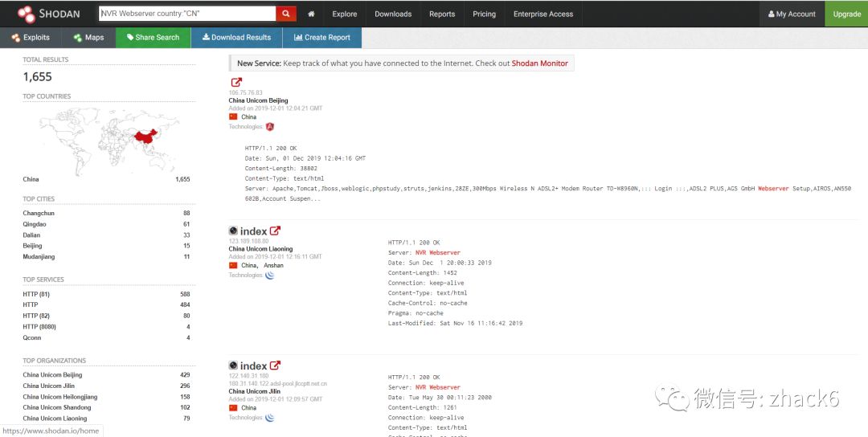Viewport: 868px width, 437px height.
Task: Open external link icon for 106.75.76.83
Action: click(236, 83)
